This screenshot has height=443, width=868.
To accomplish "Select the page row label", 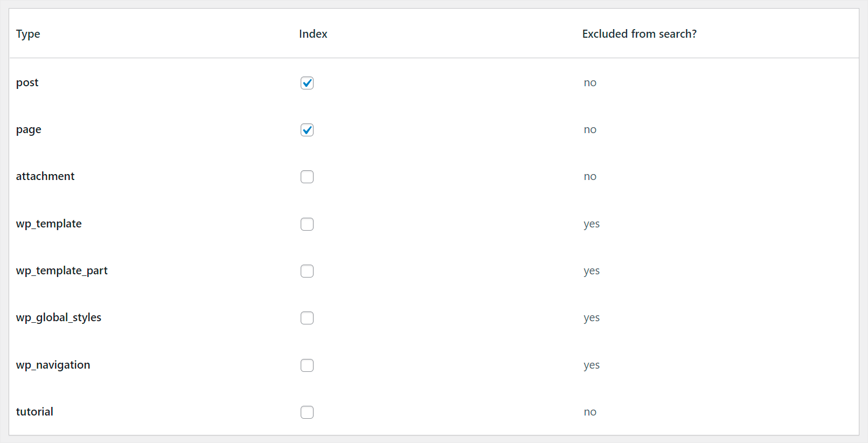I will (x=29, y=129).
